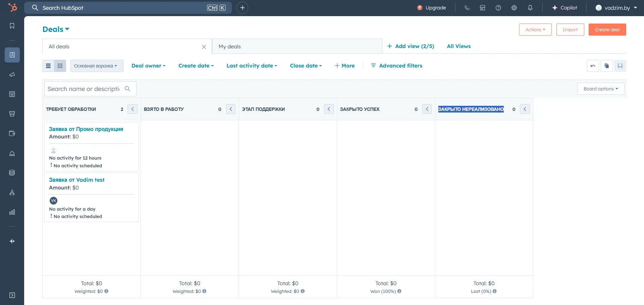Switch deals to list view

click(x=48, y=66)
